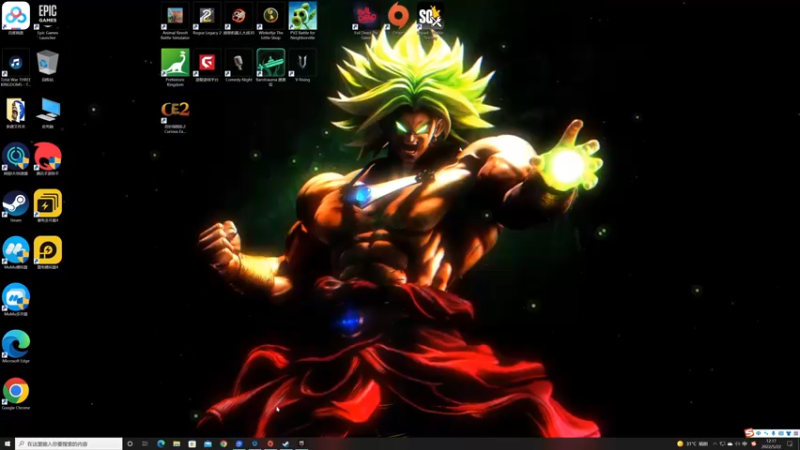The image size is (800, 450).
Task: Launch Evil Dead The Game shortcut
Action: (366, 20)
